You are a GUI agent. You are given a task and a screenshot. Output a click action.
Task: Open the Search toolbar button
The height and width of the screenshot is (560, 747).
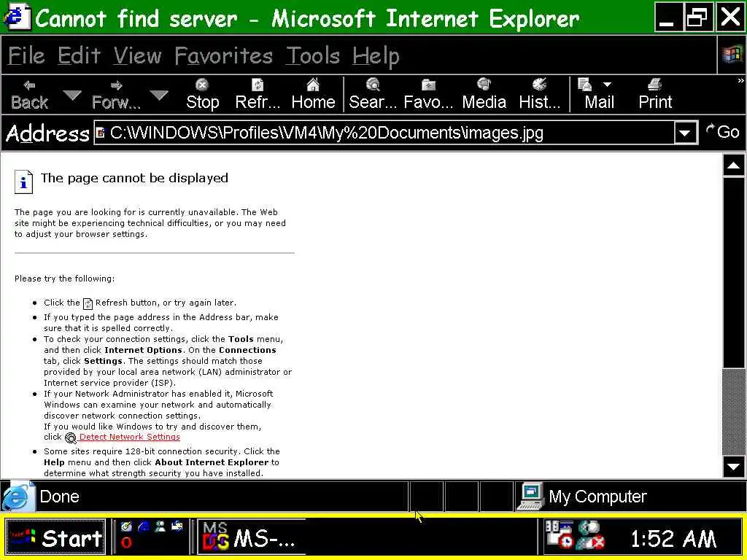(373, 94)
